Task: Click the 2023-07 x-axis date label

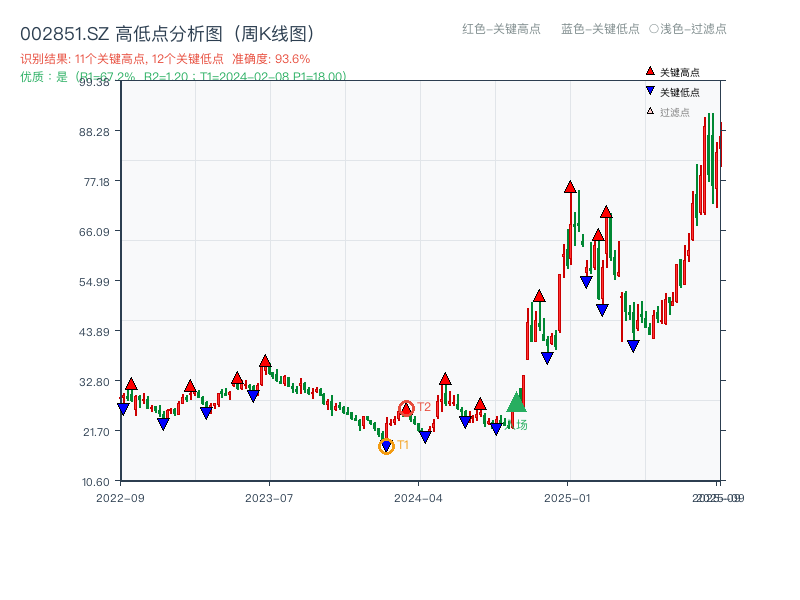Action: [x=269, y=498]
